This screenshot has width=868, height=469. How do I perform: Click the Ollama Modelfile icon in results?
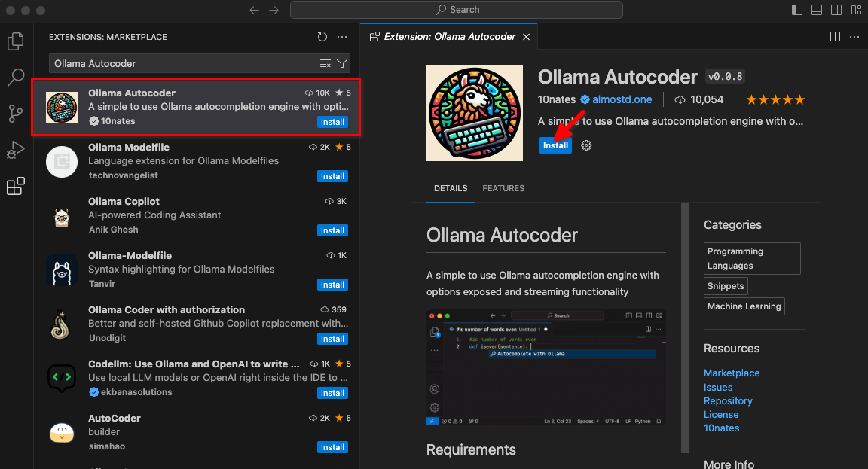(62, 162)
